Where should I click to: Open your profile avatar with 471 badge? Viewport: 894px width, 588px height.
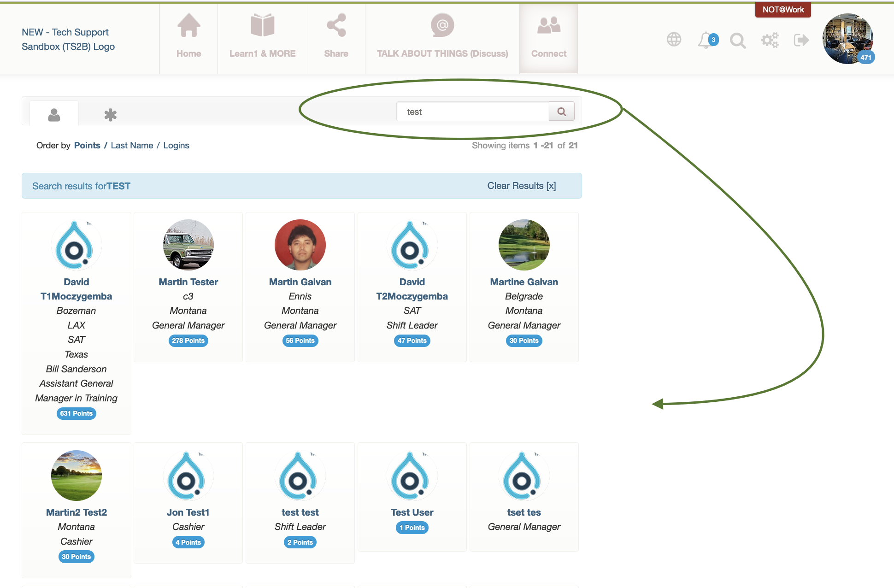click(847, 39)
